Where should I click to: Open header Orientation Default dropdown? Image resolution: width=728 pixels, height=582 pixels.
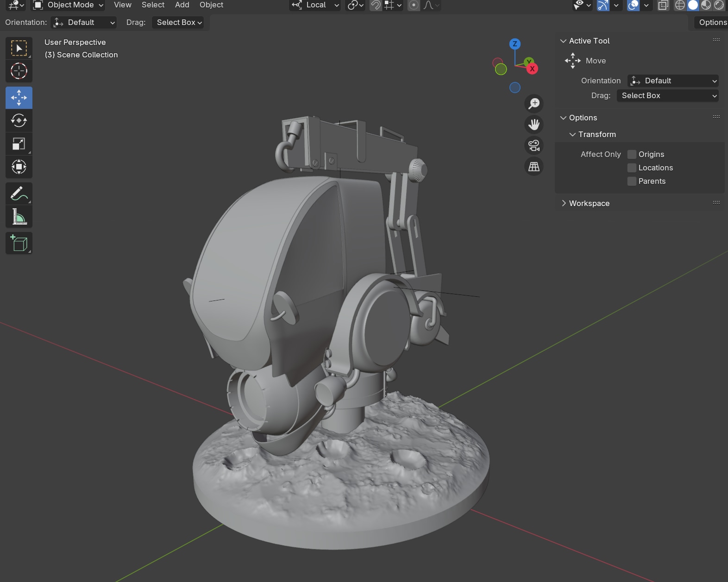coord(84,22)
